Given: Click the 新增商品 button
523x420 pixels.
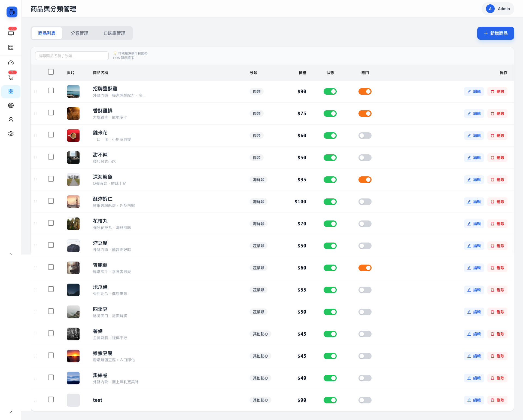Looking at the screenshot, I should [x=495, y=33].
